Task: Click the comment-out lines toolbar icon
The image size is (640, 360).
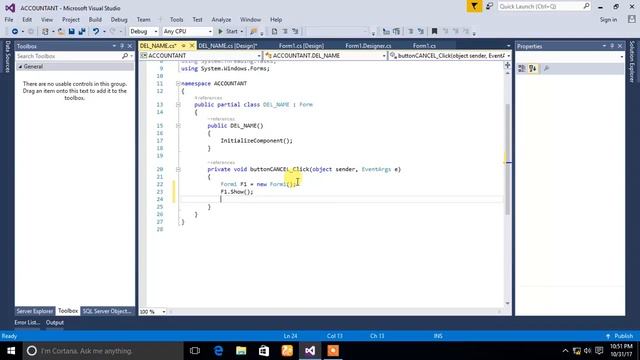Action: 411,31
